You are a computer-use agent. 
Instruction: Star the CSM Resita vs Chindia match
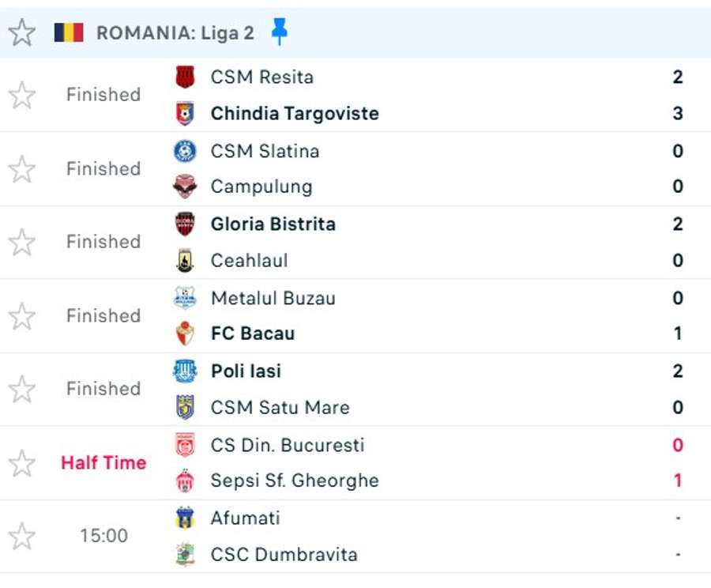click(x=22, y=96)
